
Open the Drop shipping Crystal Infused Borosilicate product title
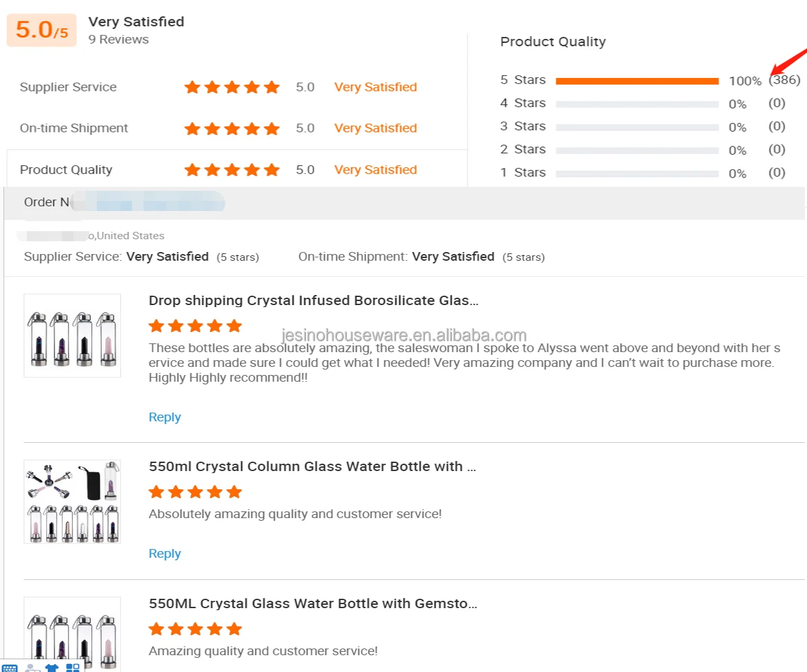click(x=313, y=300)
